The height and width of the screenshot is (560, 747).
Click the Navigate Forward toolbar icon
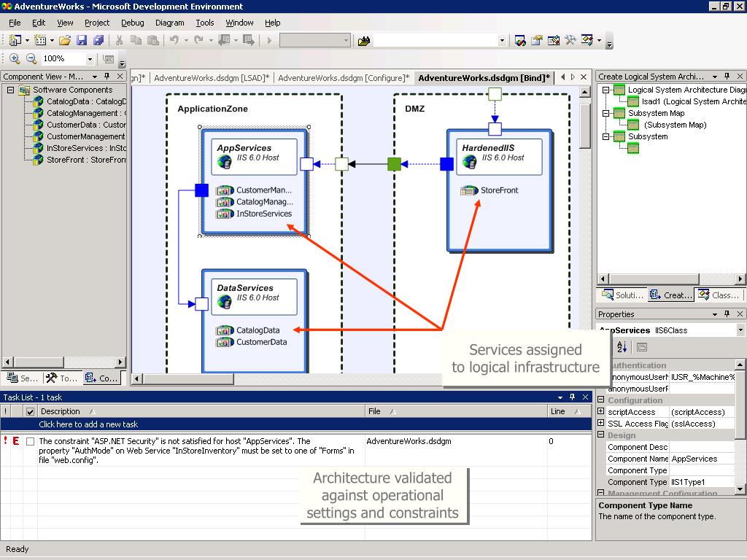(x=248, y=41)
